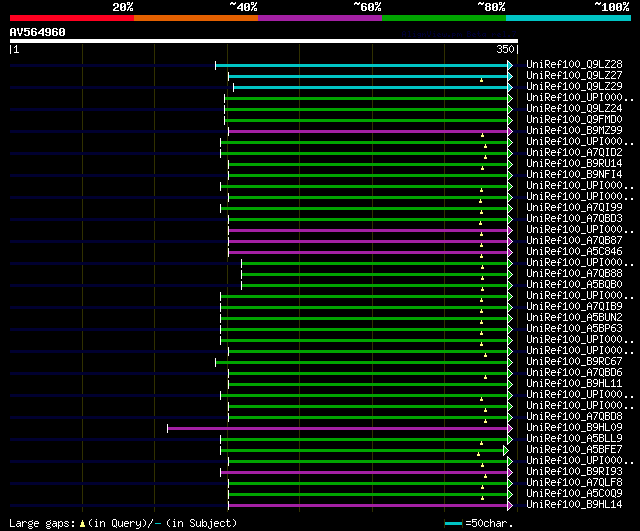Open hit UniRef100_Q9LZ29 label

574,86
